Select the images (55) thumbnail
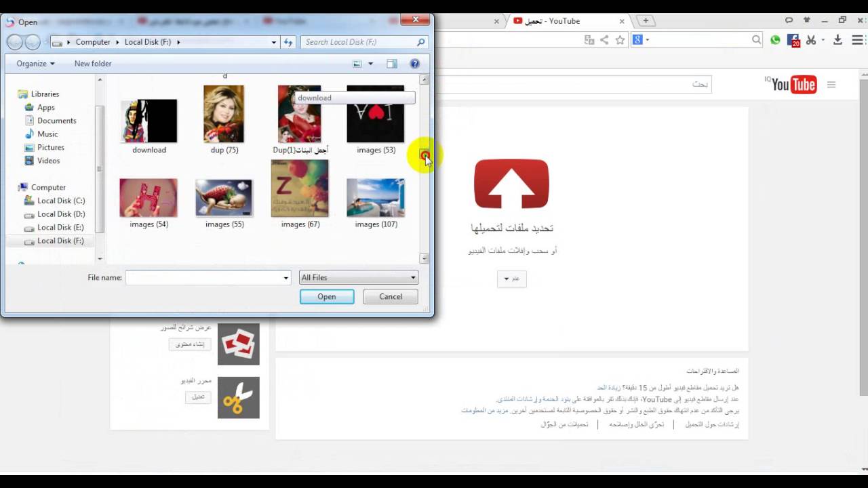Image resolution: width=868 pixels, height=488 pixels. [224, 197]
